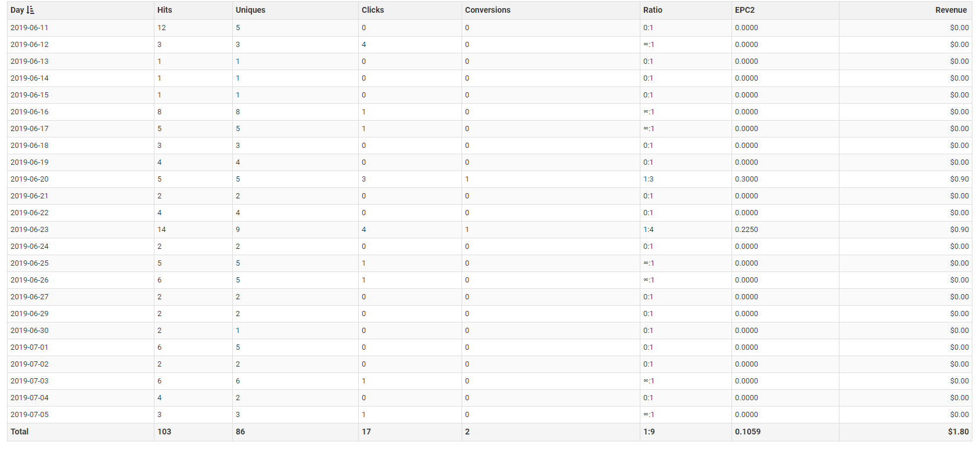Screen dimensions: 980x453
Task: Sort by the Ratio column header
Action: pos(653,10)
